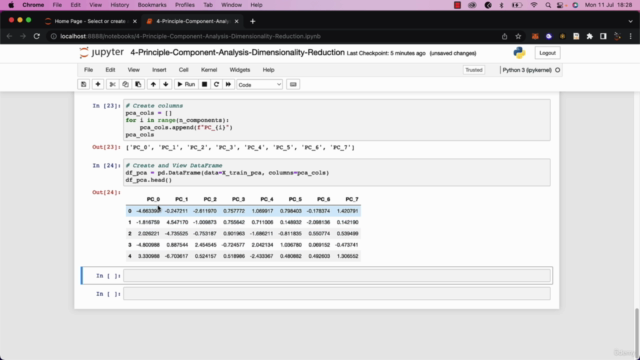
Task: Rename notebook by clicking its title
Action: tap(237, 53)
